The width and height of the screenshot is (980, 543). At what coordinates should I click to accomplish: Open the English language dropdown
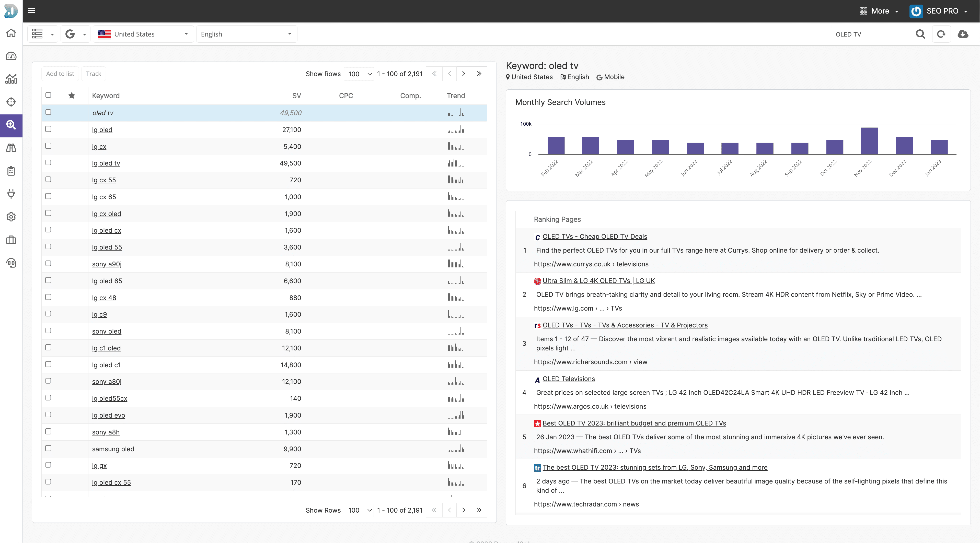[247, 34]
